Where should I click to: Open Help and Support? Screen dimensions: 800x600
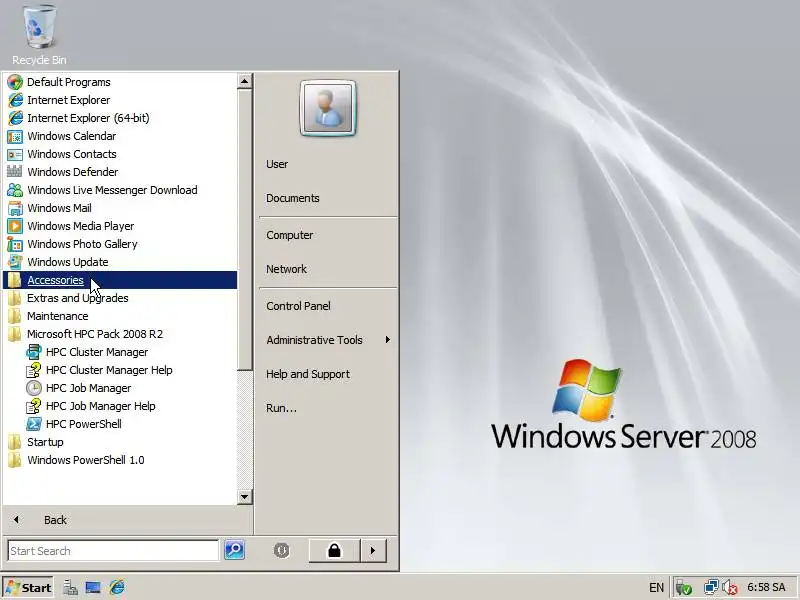tap(308, 374)
